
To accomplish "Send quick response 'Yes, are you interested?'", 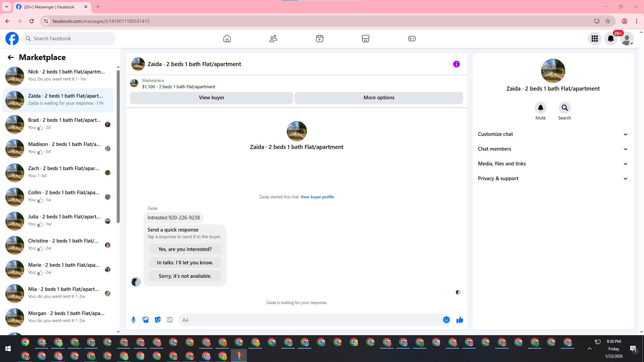I will [x=185, y=249].
